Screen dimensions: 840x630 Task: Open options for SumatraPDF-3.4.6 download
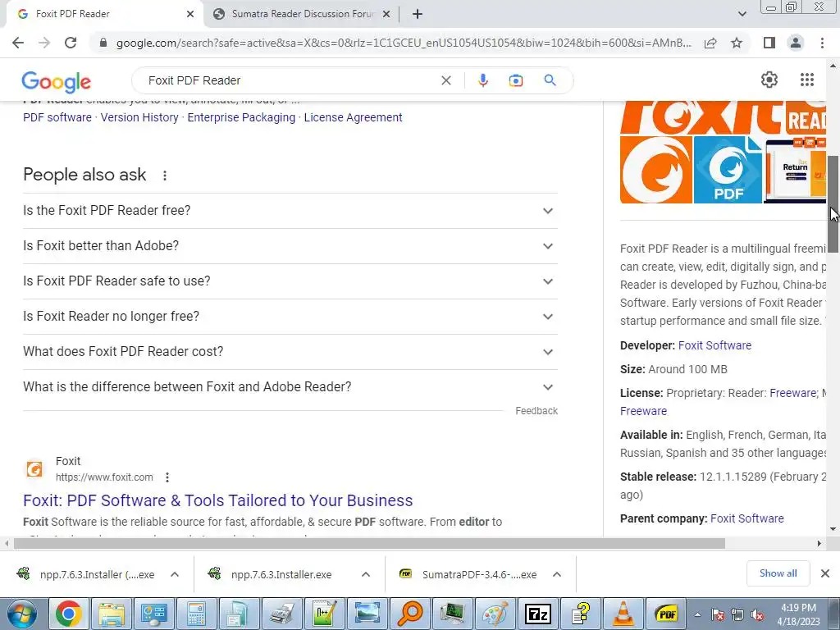point(557,574)
